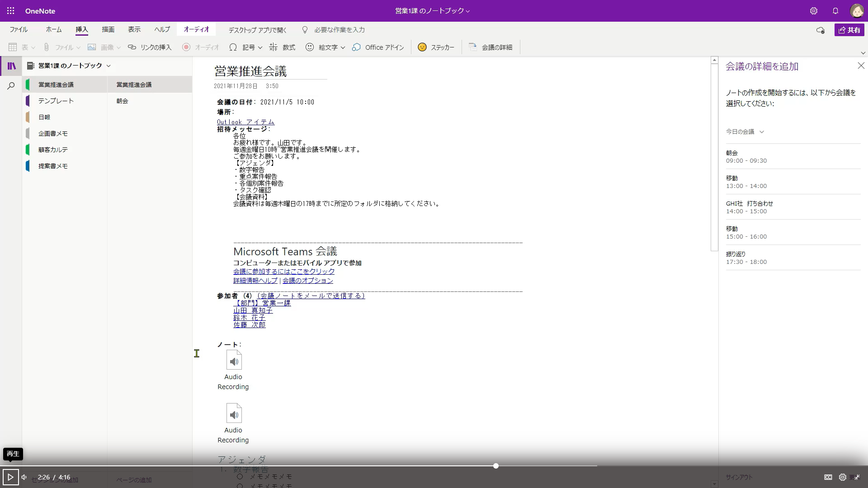Click the 共有 button
Image resolution: width=868 pixels, height=488 pixels.
pos(849,30)
